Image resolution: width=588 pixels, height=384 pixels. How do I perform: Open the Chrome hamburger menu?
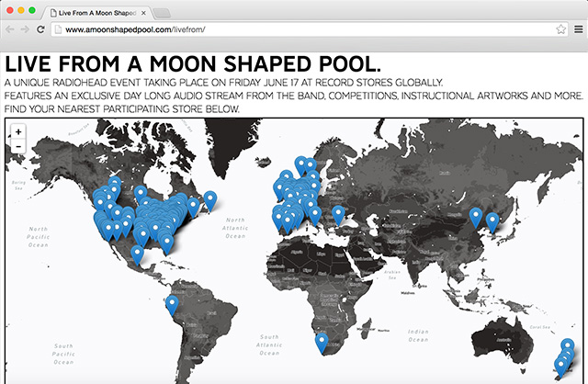click(578, 29)
